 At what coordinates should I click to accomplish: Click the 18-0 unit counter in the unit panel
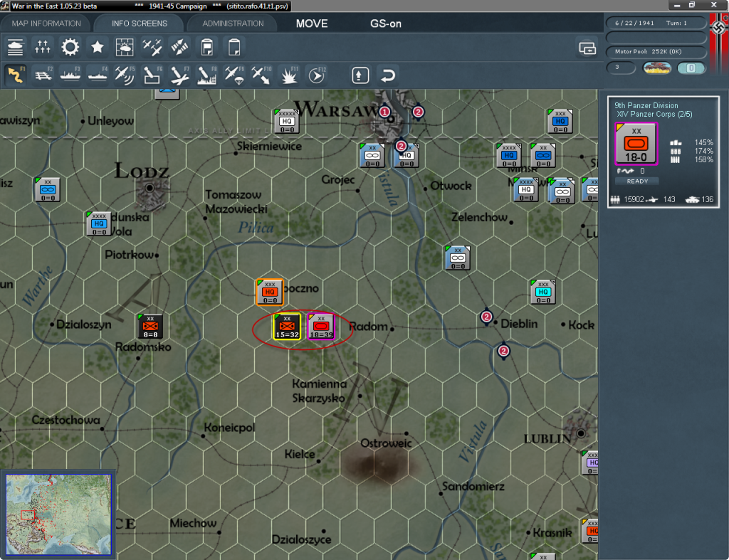[x=636, y=144]
